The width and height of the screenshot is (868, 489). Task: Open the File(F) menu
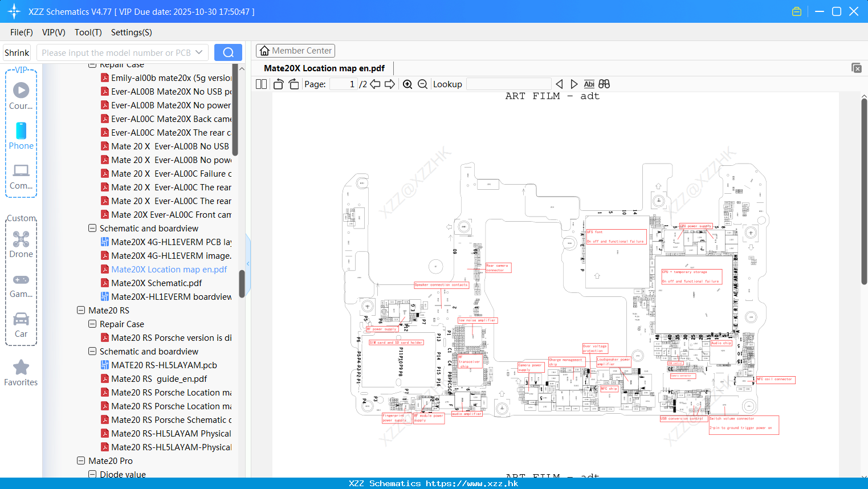(x=22, y=32)
